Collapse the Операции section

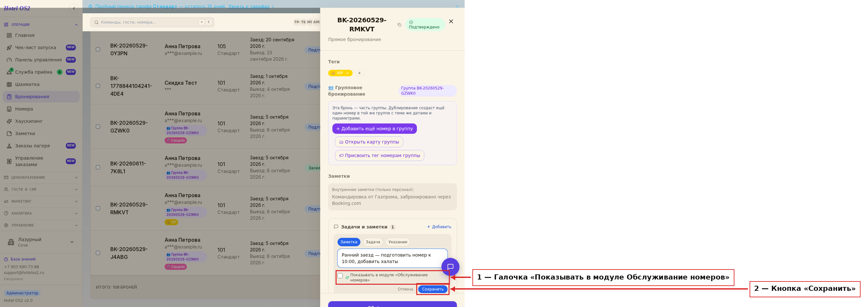click(x=41, y=25)
